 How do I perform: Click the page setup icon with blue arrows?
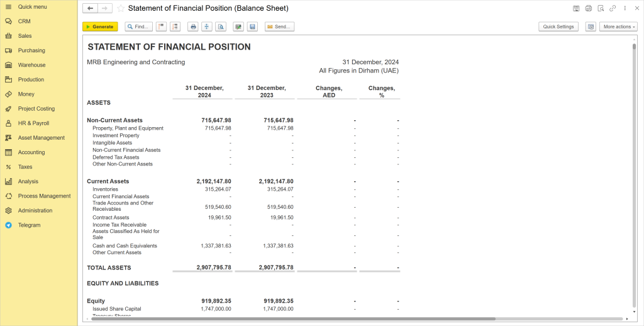[x=206, y=26]
